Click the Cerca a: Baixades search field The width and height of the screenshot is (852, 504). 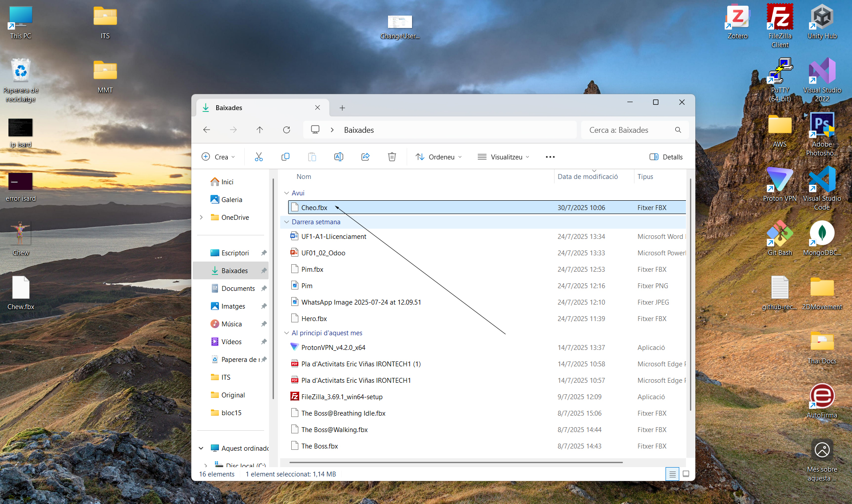coord(628,130)
